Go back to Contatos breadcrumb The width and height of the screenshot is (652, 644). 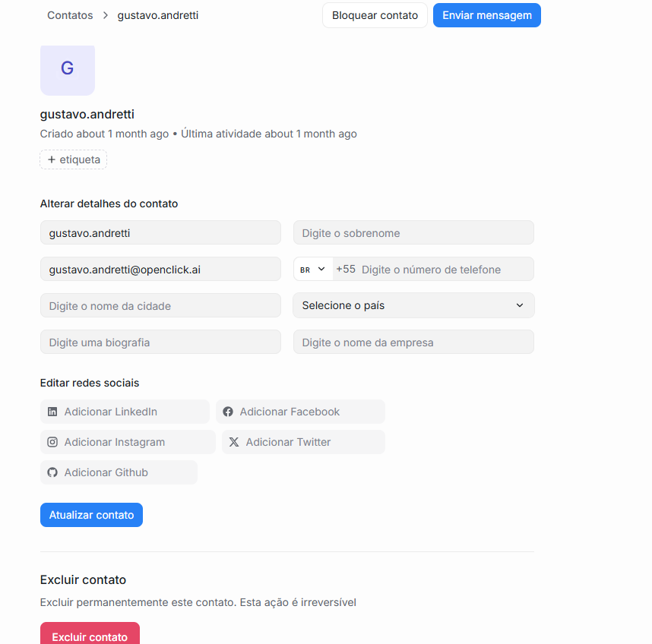[70, 15]
